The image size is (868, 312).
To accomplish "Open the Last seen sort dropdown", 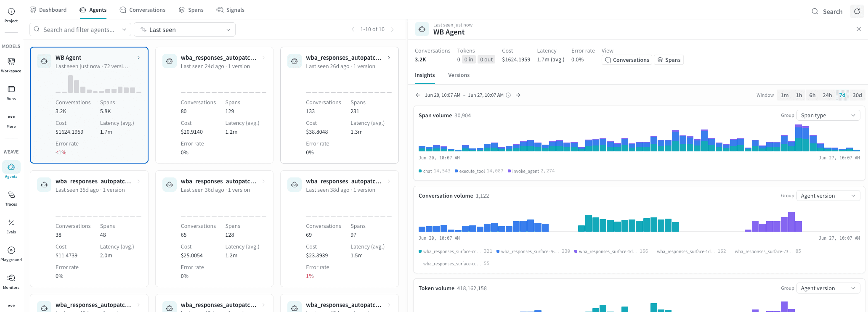I will tap(185, 29).
